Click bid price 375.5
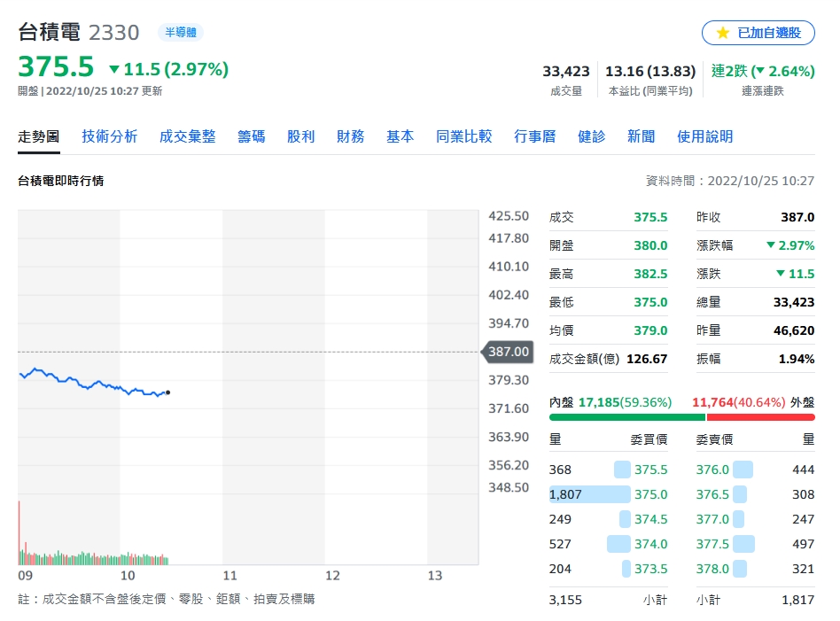The width and height of the screenshot is (840, 621). click(651, 470)
